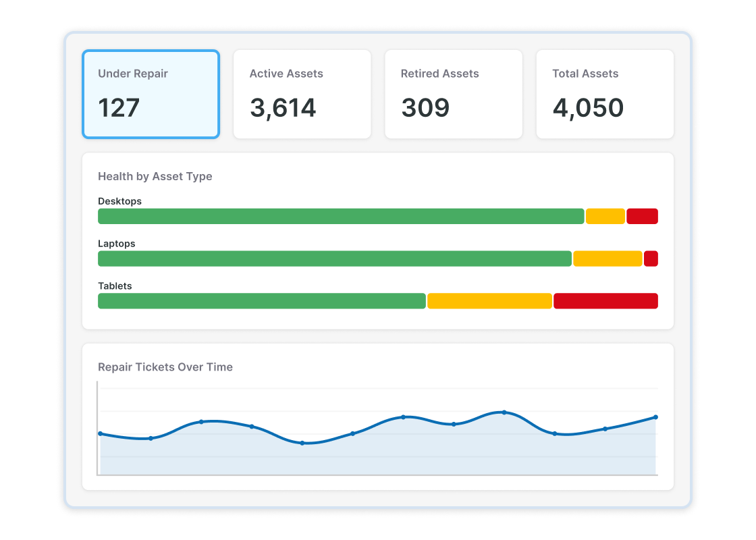Click the green segment of Desktops bar

341,216
